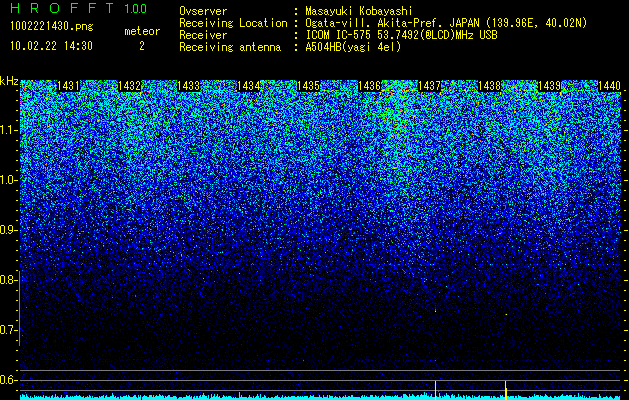Click the HROFFT 1.00 program title
Viewport: 629px width, 400px height.
point(79,8)
